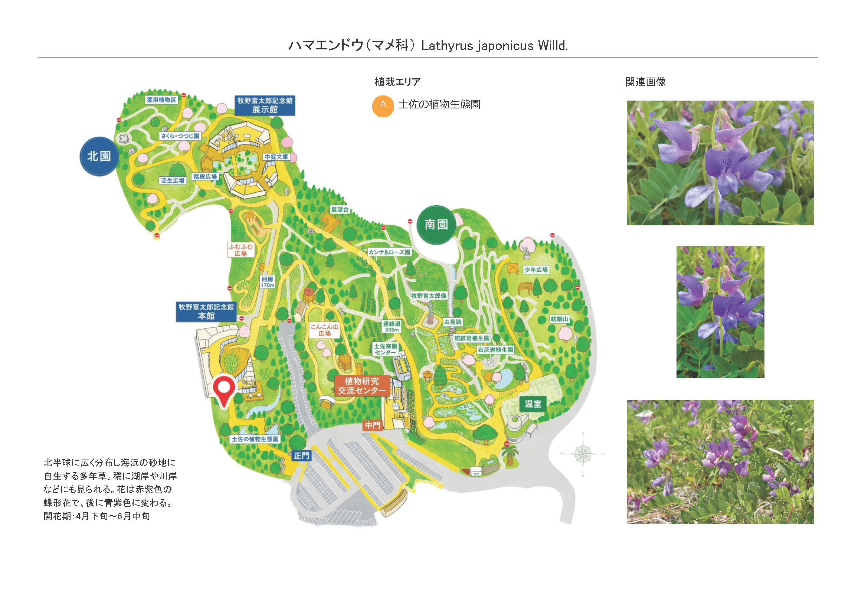The width and height of the screenshot is (868, 614).
Task: Click the 中門 middle gate label
Action: 372,425
